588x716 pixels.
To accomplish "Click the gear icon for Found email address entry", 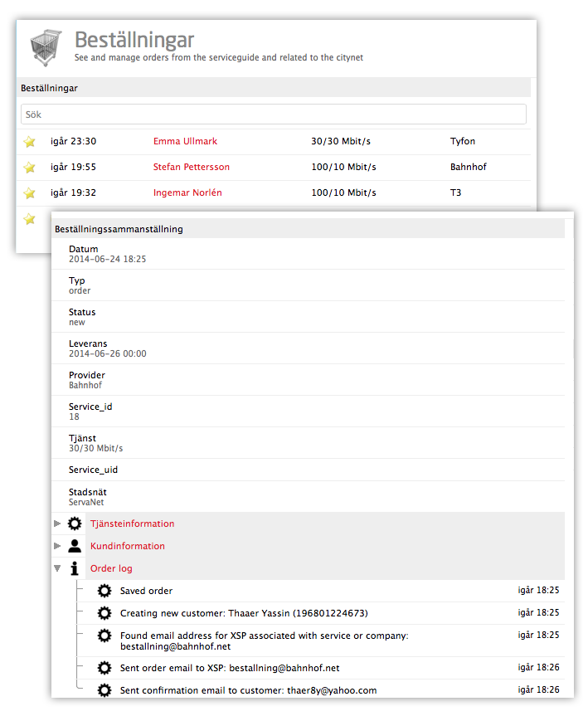I will [104, 636].
